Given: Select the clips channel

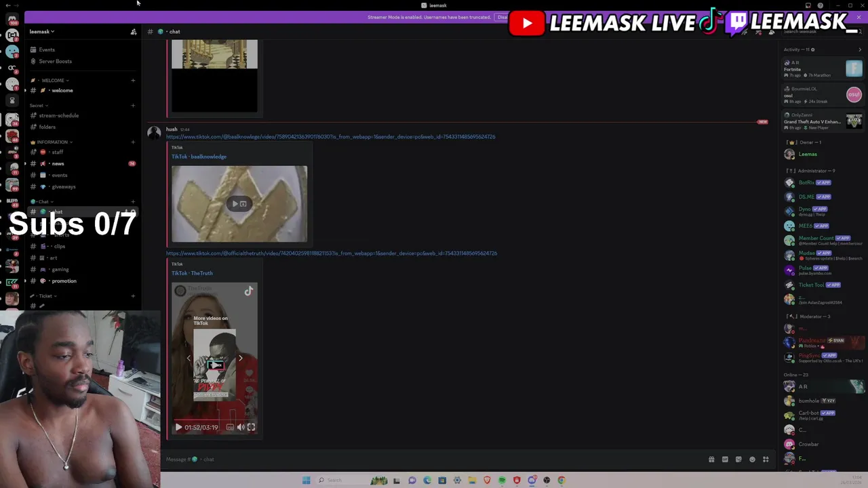Looking at the screenshot, I should [x=59, y=246].
